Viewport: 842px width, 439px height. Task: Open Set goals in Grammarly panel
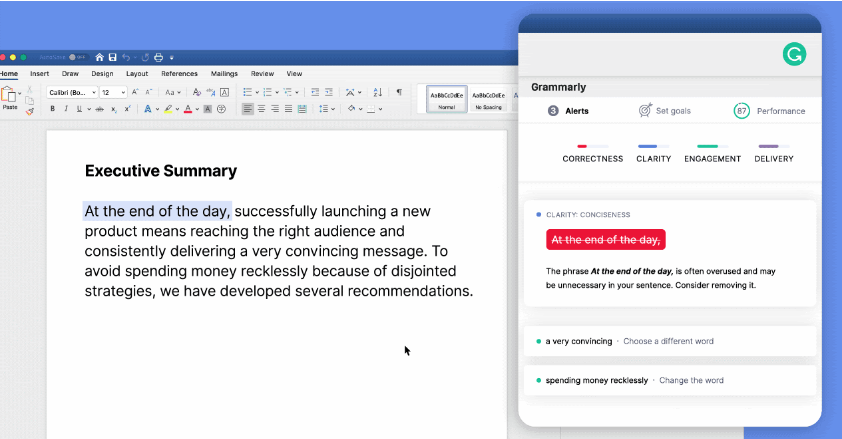pos(665,111)
